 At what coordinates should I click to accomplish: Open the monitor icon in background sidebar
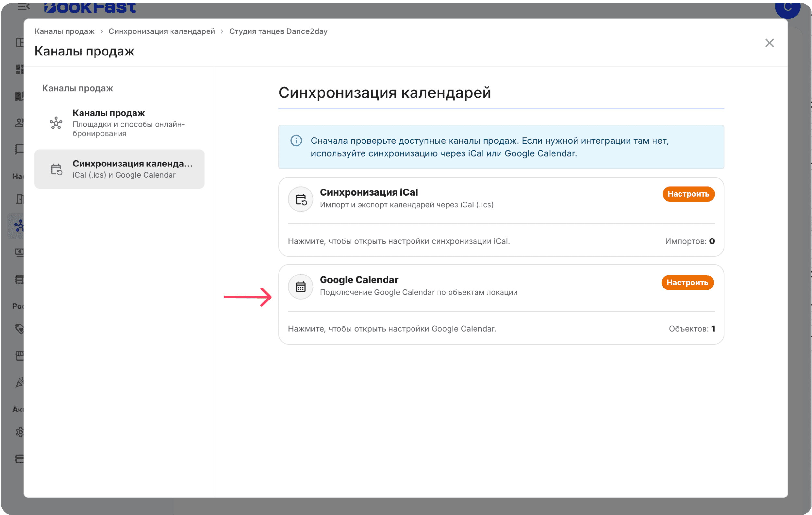pyautogui.click(x=19, y=252)
